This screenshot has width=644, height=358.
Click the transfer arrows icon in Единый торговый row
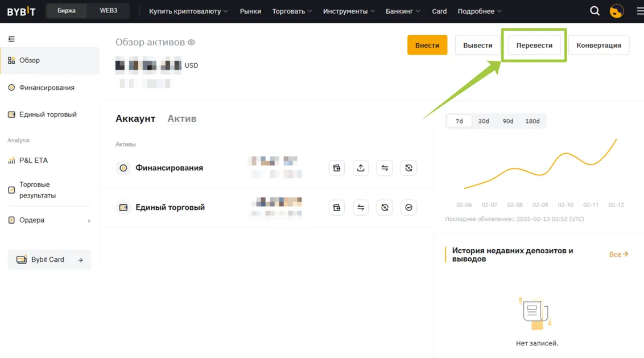pos(361,208)
